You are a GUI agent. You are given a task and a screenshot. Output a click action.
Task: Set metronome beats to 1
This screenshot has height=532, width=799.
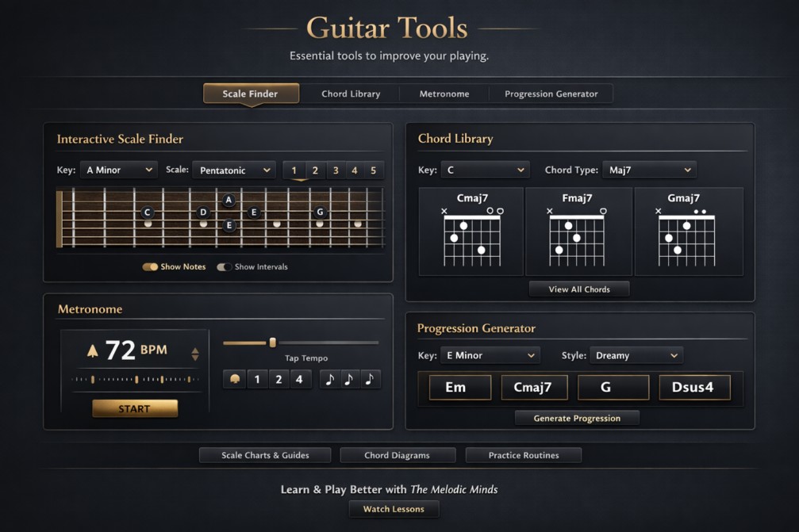(257, 379)
